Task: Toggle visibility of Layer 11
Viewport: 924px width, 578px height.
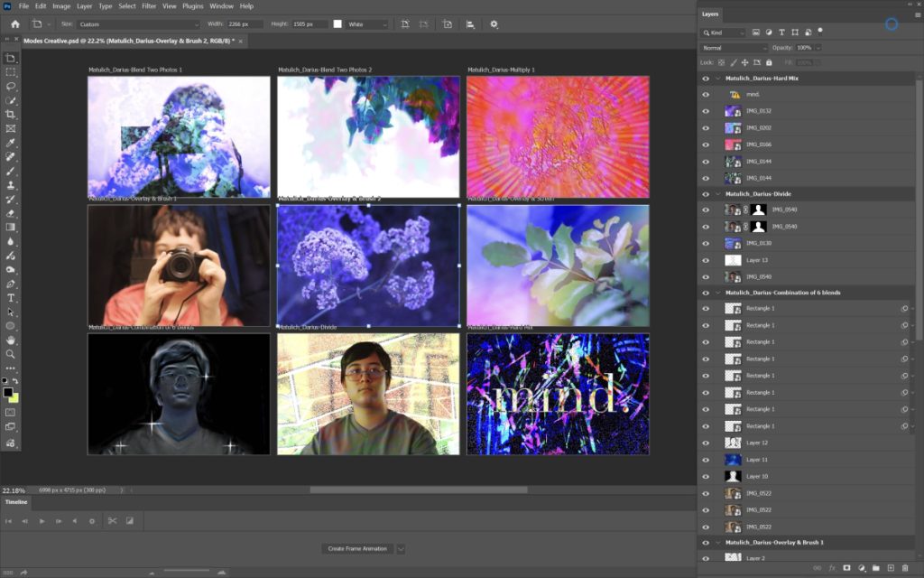Action: [x=706, y=460]
